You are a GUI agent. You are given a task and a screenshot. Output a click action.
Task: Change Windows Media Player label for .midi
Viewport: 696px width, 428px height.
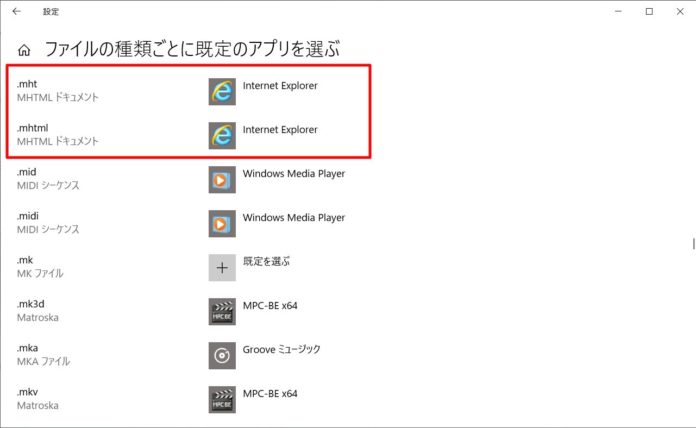294,218
